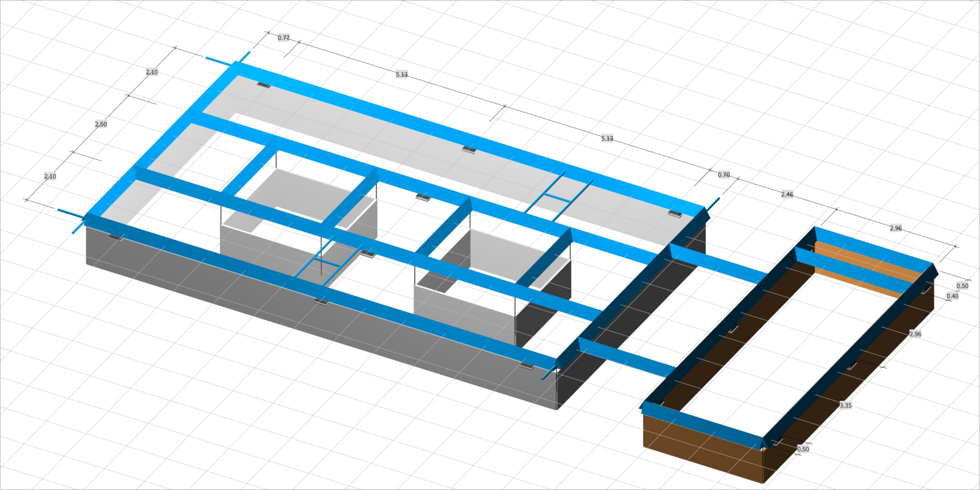Screen dimensions: 980x490
Task: Click the 0.50 dimension label beside 0.40
Action: [962, 286]
